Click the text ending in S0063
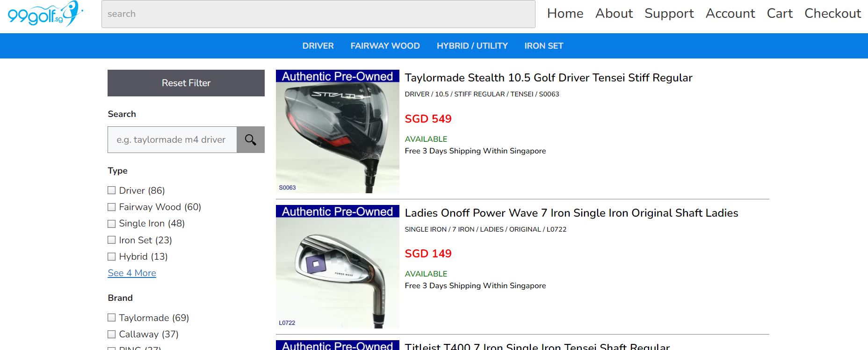 [482, 94]
